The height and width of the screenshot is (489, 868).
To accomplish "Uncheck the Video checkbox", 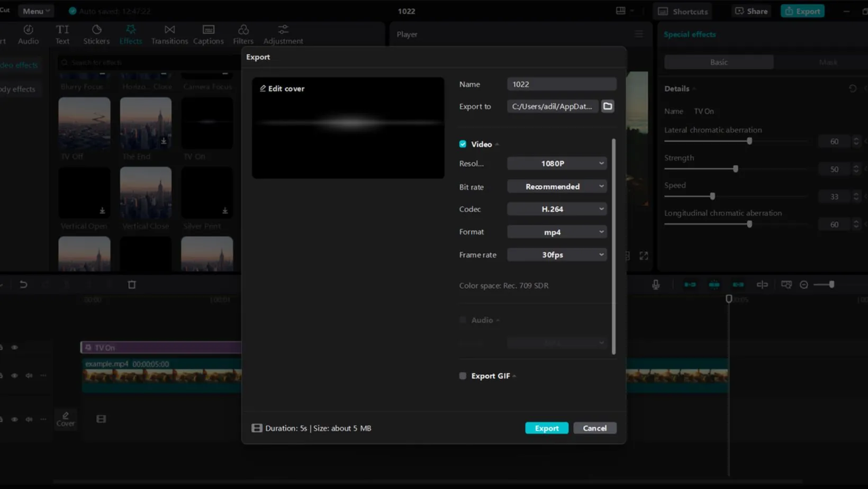I will [463, 144].
